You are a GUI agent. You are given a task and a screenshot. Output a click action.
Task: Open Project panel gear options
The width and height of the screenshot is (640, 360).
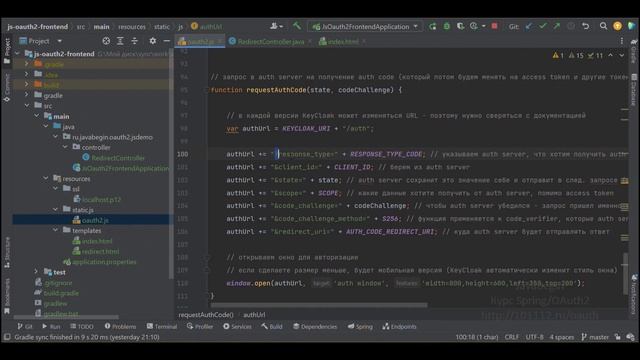[x=153, y=41]
